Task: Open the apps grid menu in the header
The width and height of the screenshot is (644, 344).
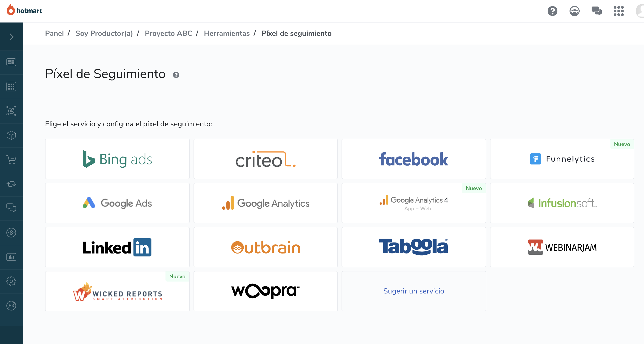Action: (618, 11)
